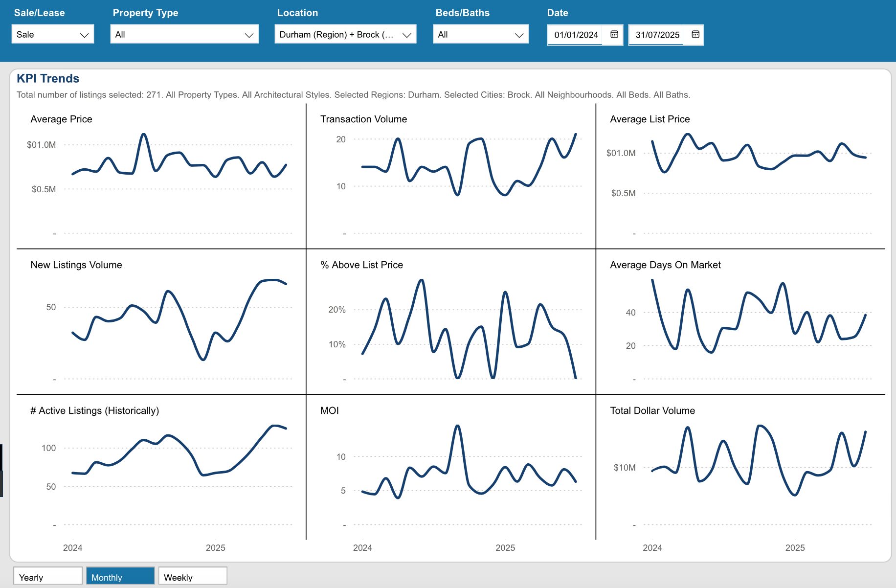Open the start date calendar picker icon

click(614, 35)
